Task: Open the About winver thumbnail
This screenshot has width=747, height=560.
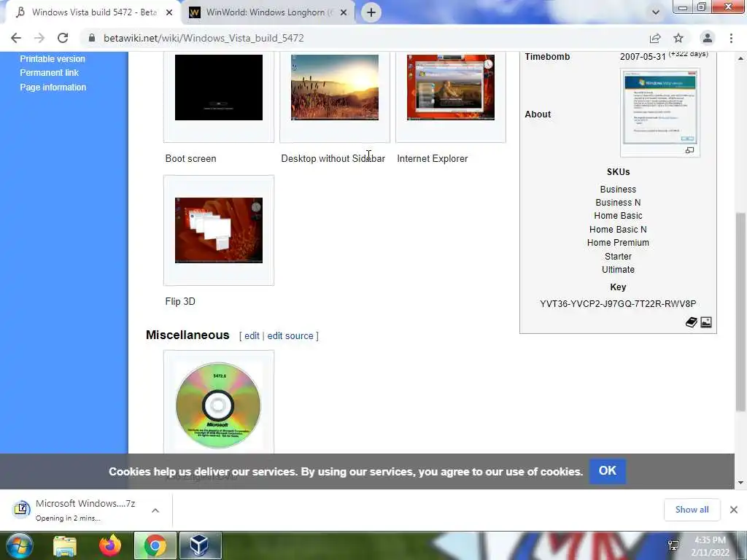Action: coord(659,108)
